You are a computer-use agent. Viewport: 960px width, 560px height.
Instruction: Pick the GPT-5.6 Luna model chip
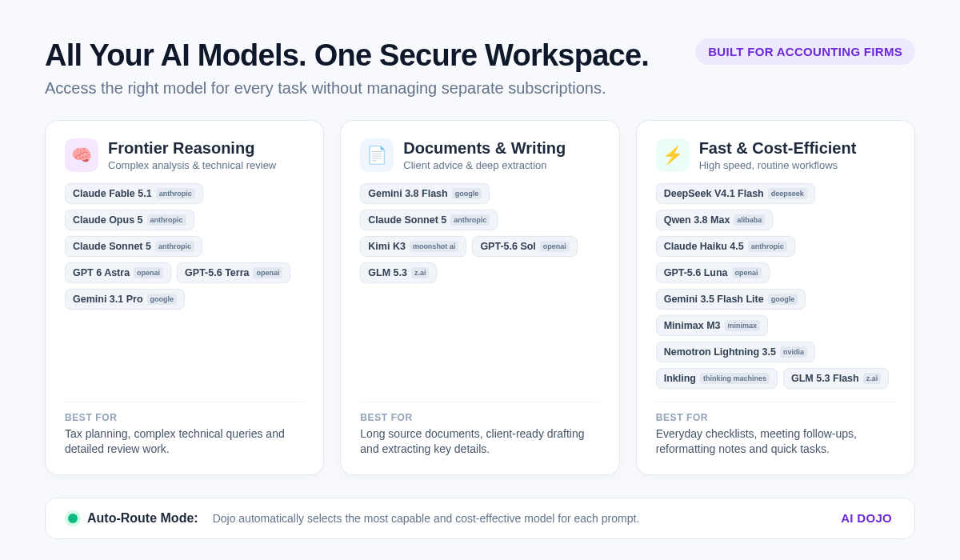(713, 273)
